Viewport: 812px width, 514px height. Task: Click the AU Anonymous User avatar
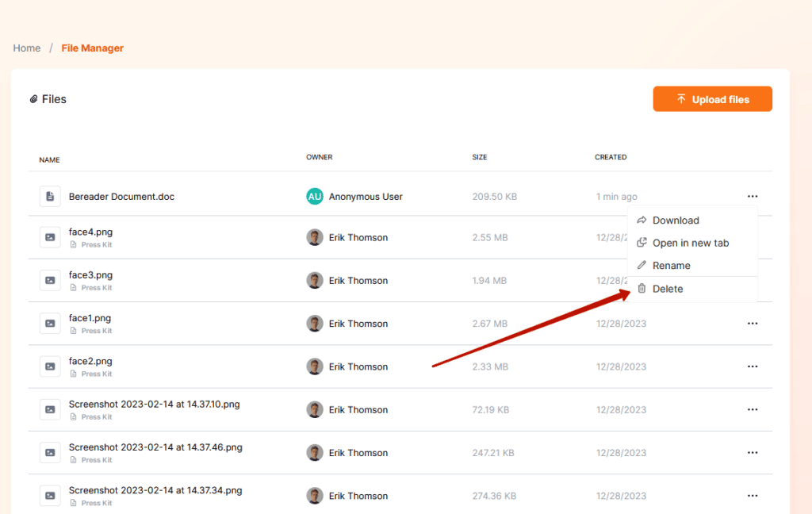click(314, 197)
